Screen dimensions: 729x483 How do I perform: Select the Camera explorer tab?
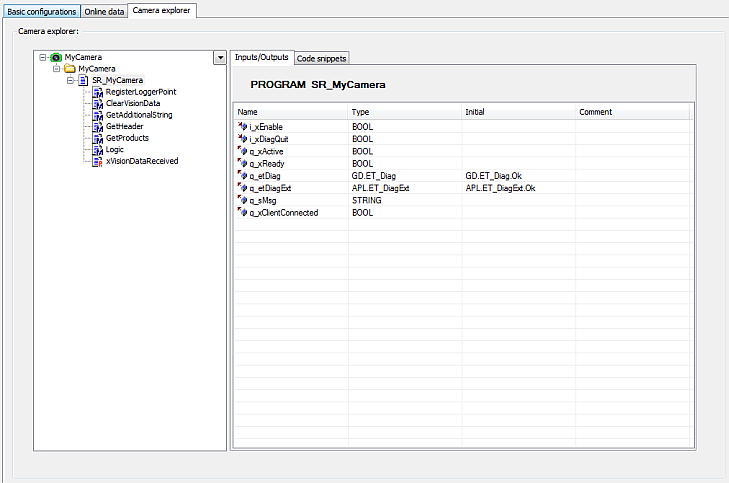(x=161, y=10)
